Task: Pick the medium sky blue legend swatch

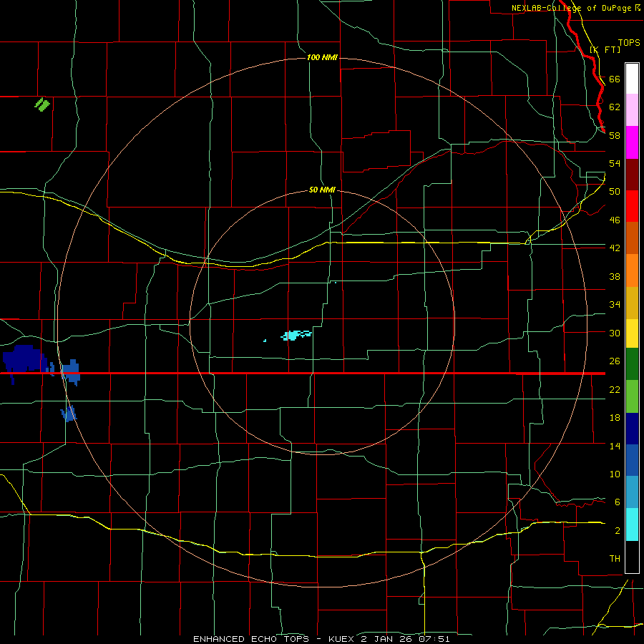Action: [632, 492]
